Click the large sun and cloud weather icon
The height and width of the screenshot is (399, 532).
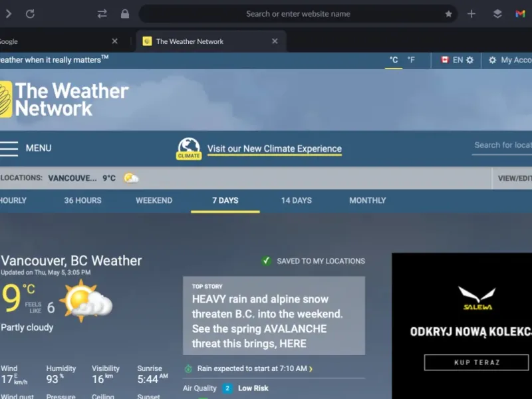pos(86,301)
